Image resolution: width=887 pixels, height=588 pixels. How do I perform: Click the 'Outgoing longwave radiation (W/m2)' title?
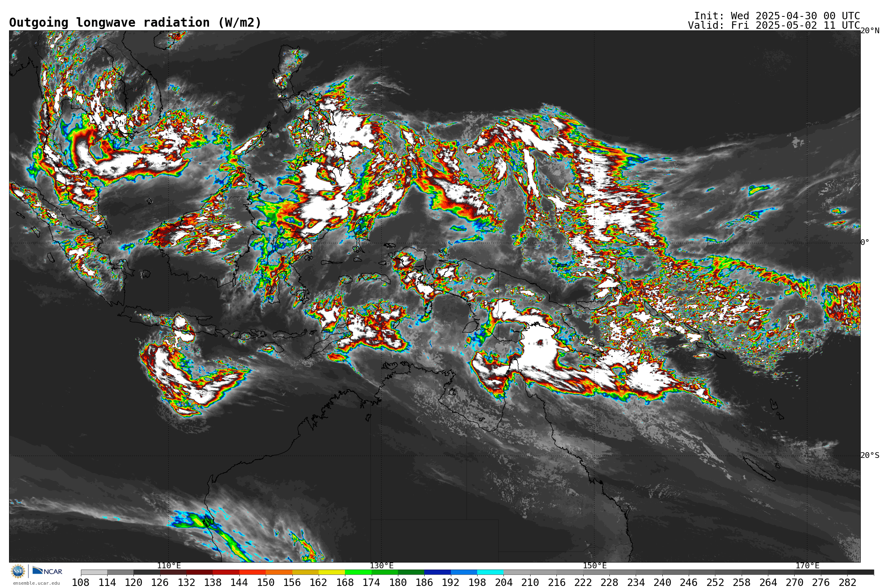coord(135,23)
